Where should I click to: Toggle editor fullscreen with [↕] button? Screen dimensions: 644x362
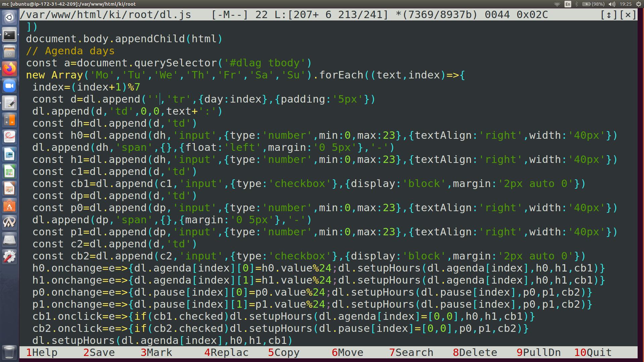click(608, 15)
